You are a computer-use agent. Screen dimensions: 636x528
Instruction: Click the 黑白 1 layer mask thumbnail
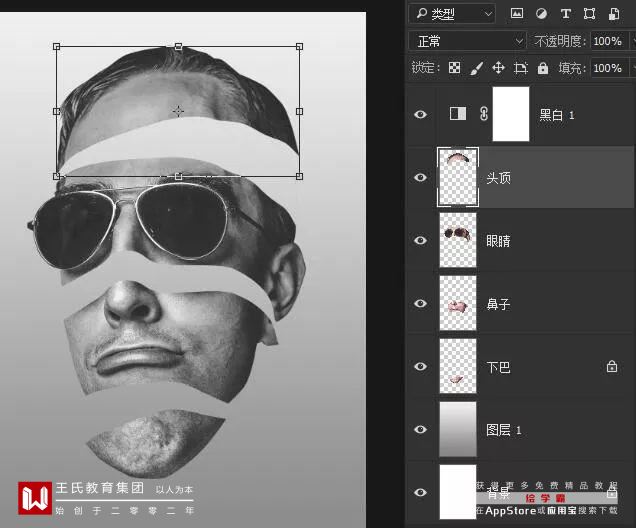coord(511,114)
